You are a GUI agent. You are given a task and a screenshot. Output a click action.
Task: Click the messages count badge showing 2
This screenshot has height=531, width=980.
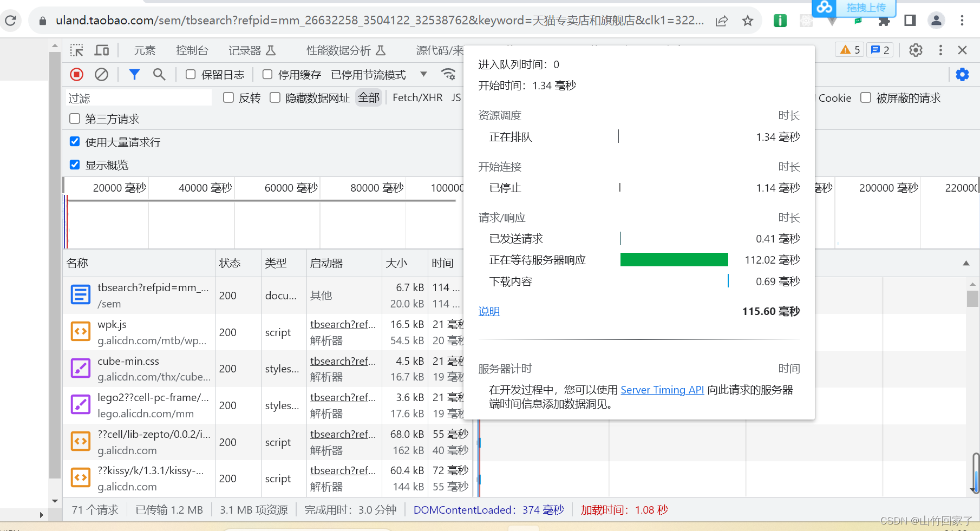[x=880, y=50]
